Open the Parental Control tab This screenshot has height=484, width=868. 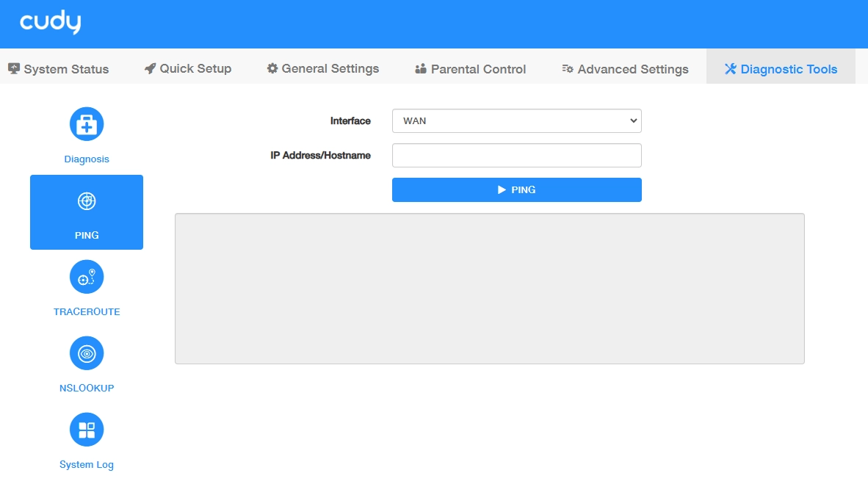[x=471, y=68]
